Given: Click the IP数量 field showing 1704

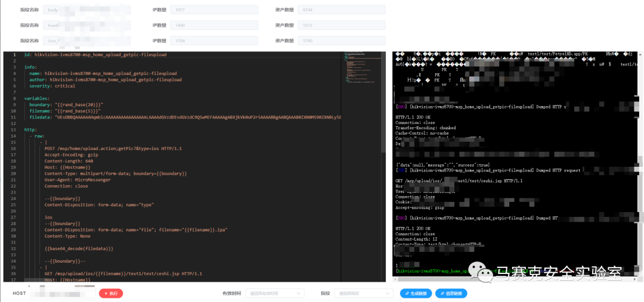Looking at the screenshot, I should pos(214,41).
